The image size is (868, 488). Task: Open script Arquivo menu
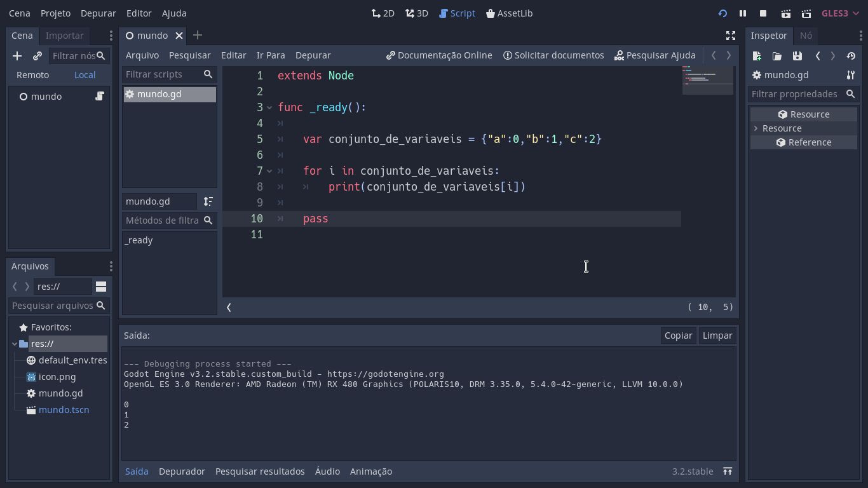142,55
